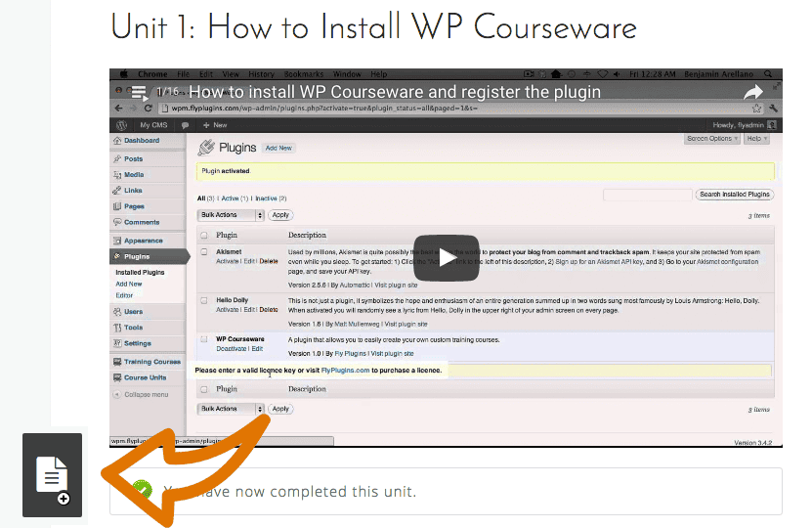812x528 pixels.
Task: Open the upper Bulk Actions dropdown
Action: [231, 215]
